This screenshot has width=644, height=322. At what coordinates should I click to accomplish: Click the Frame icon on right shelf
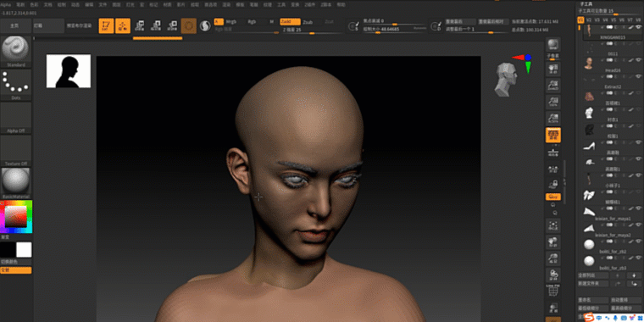pos(552,225)
